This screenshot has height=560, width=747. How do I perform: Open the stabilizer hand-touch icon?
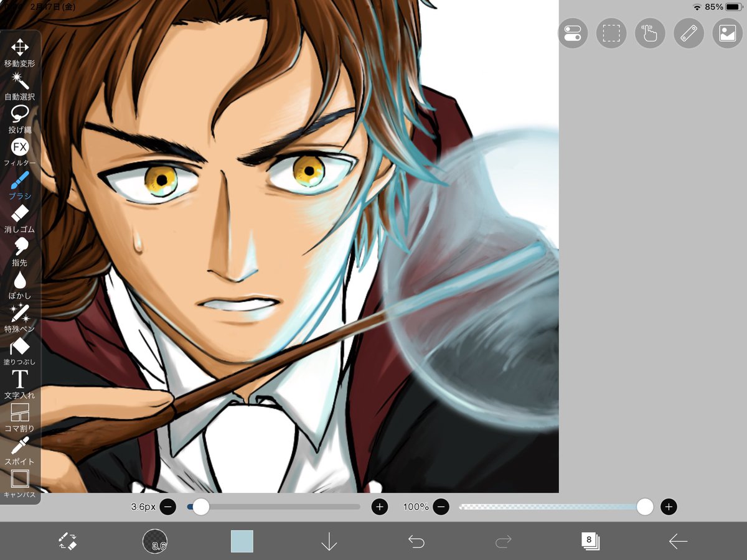650,33
